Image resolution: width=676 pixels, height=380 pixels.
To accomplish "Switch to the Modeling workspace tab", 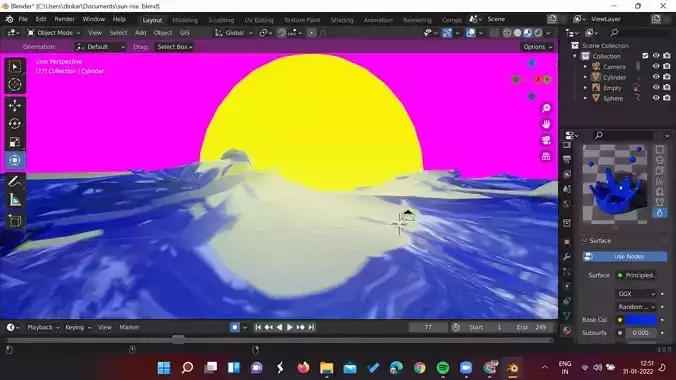I will pyautogui.click(x=185, y=20).
